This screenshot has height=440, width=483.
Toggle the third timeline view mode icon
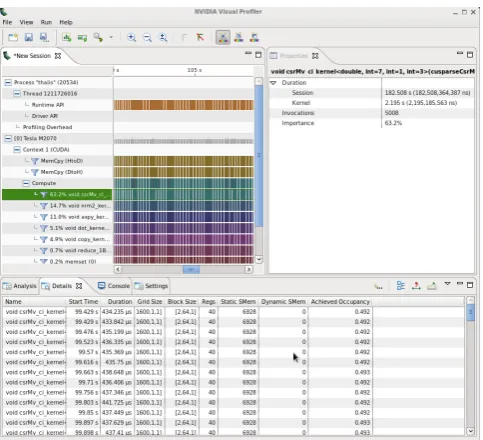pyautogui.click(x=254, y=37)
